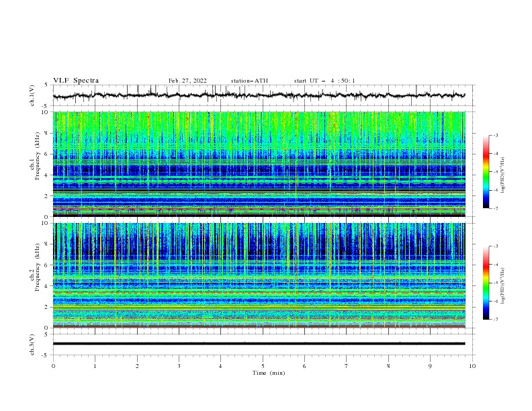This screenshot has height=411, width=532.
Task: Click the 'VLF Spectra' title text
Action: pos(76,81)
